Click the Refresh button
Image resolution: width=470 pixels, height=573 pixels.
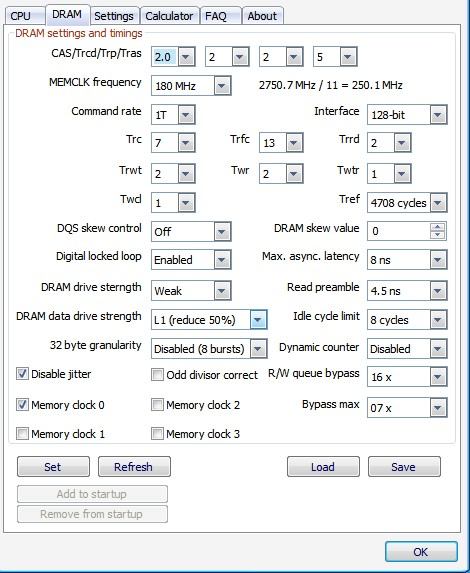click(x=134, y=467)
